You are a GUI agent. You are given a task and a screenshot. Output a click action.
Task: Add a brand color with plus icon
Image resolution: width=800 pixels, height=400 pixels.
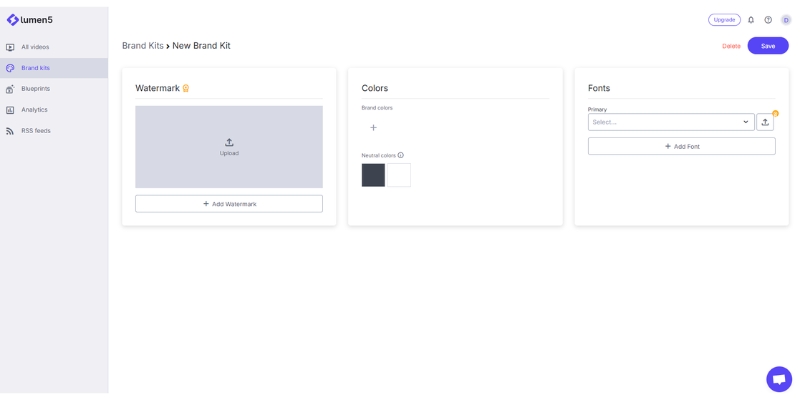pyautogui.click(x=373, y=128)
